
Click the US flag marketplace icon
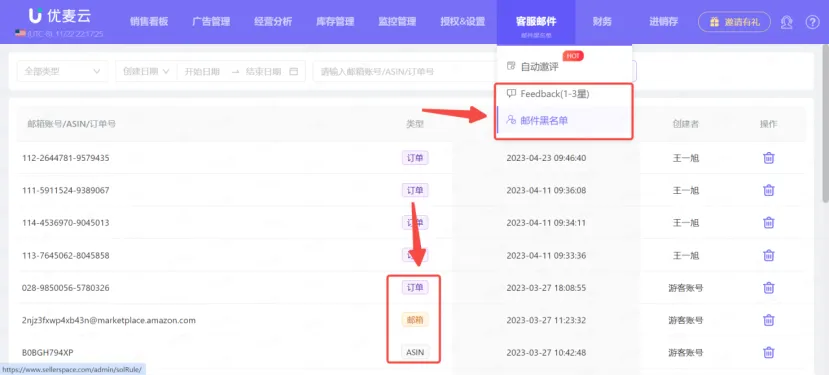(x=20, y=33)
